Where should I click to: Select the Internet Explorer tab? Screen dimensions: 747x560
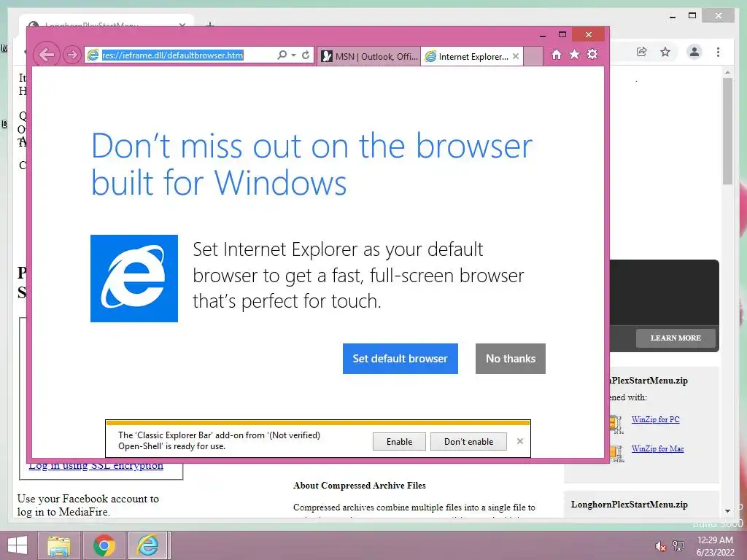467,56
